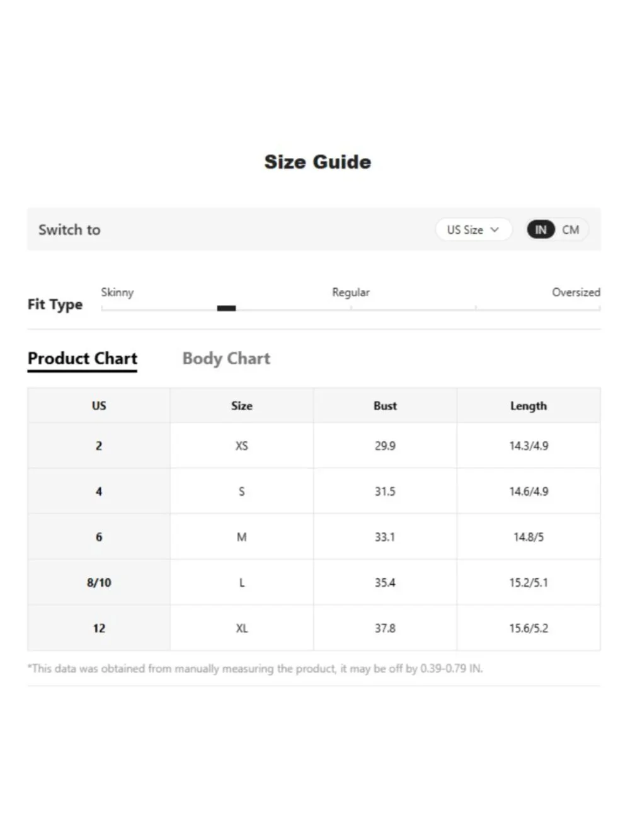630x840 pixels.
Task: Click the Size Guide heading
Action: click(318, 162)
